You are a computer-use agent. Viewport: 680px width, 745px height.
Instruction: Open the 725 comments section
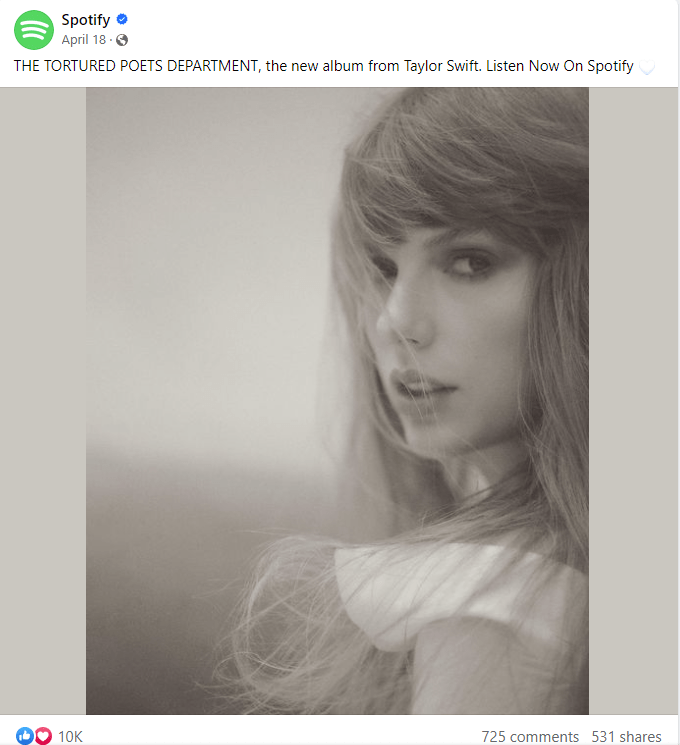[x=530, y=736]
